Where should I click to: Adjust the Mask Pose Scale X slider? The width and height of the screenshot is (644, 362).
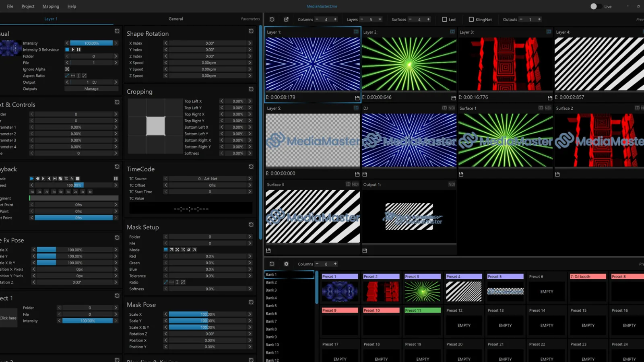[207, 315]
